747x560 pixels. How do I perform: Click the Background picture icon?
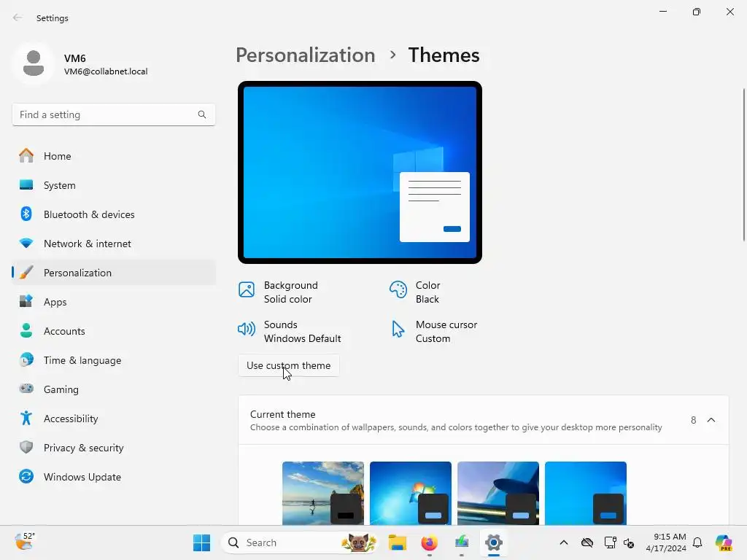point(247,289)
